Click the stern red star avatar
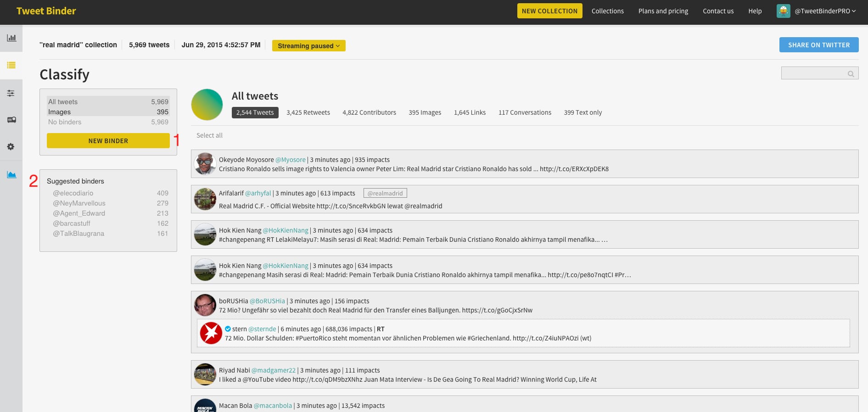 (x=211, y=333)
